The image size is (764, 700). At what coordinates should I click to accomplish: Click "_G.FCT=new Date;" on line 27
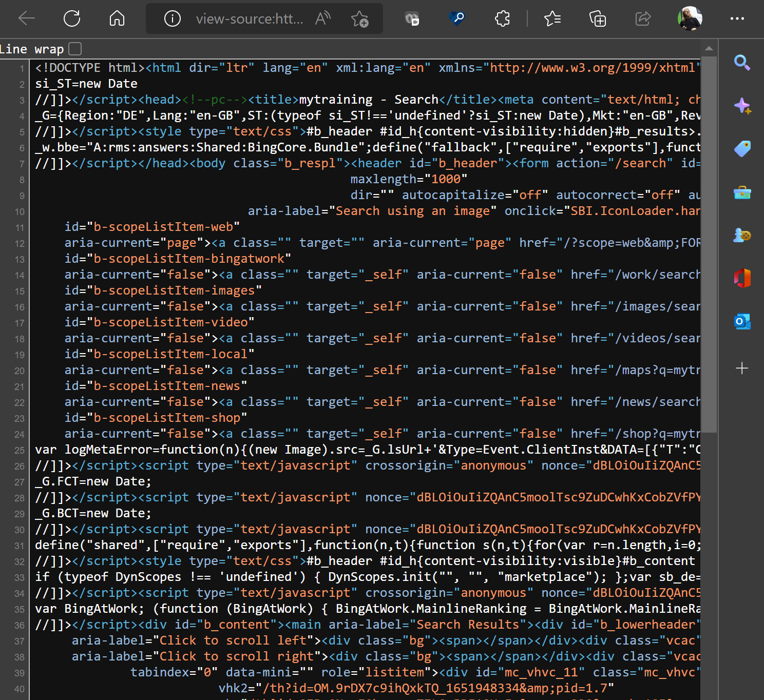93,481
